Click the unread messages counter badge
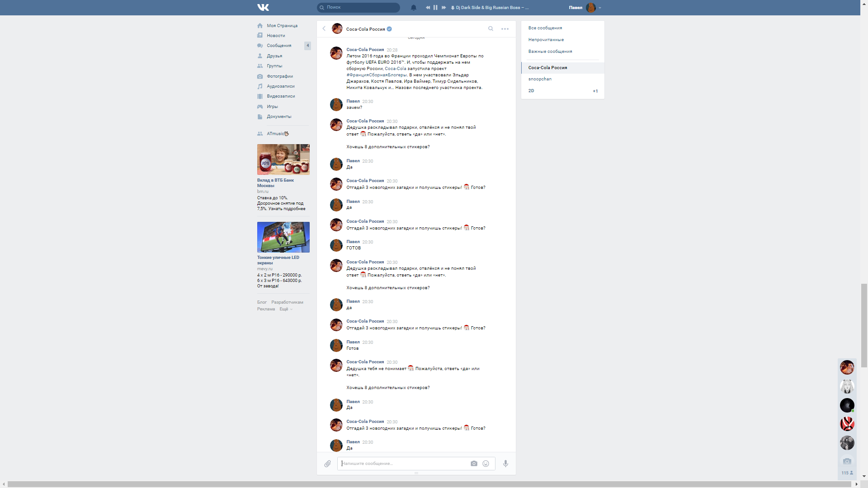Screen dimensions: 868x488 [307, 46]
